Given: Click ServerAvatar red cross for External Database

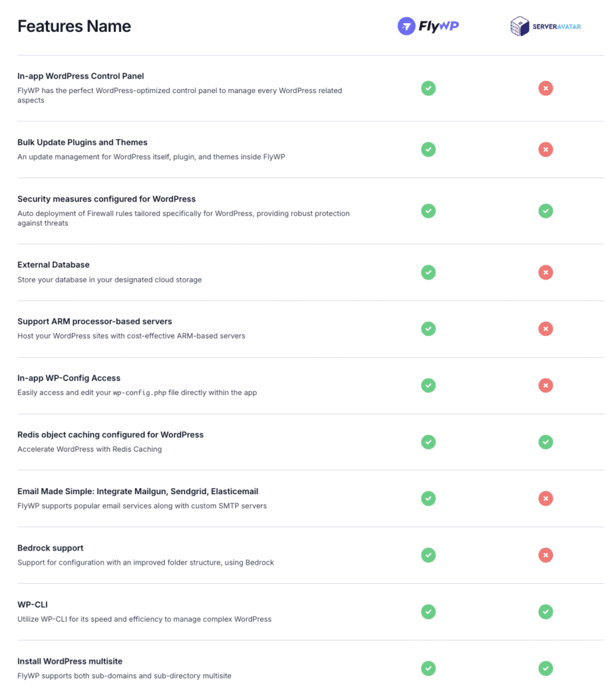Looking at the screenshot, I should (545, 272).
